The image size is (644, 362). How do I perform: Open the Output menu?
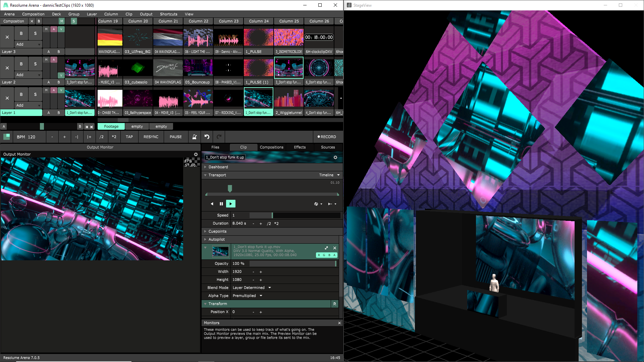tap(146, 14)
